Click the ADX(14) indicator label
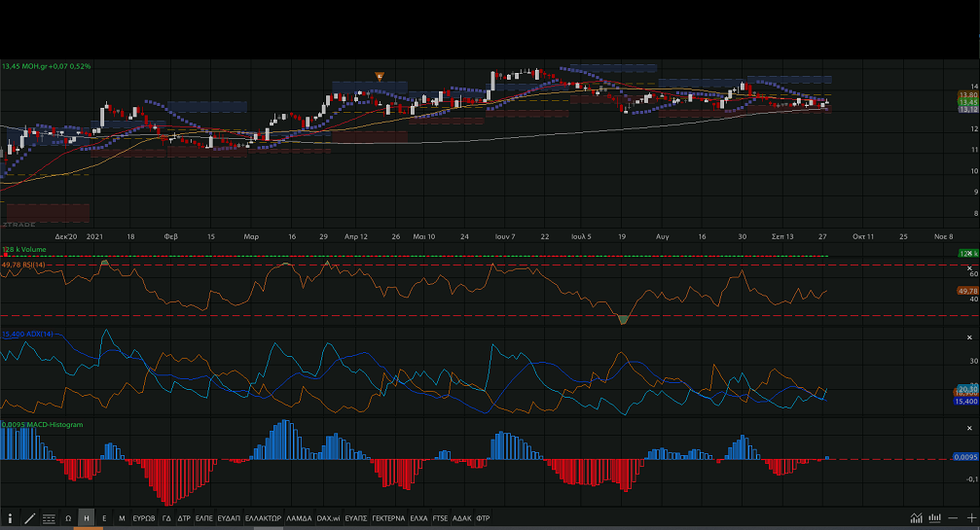The height and width of the screenshot is (530, 980). (x=26, y=334)
